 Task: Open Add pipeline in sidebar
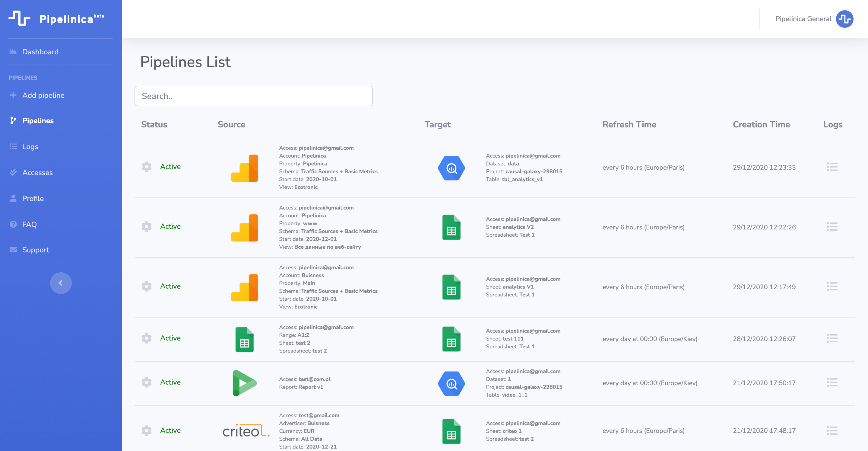tap(43, 95)
